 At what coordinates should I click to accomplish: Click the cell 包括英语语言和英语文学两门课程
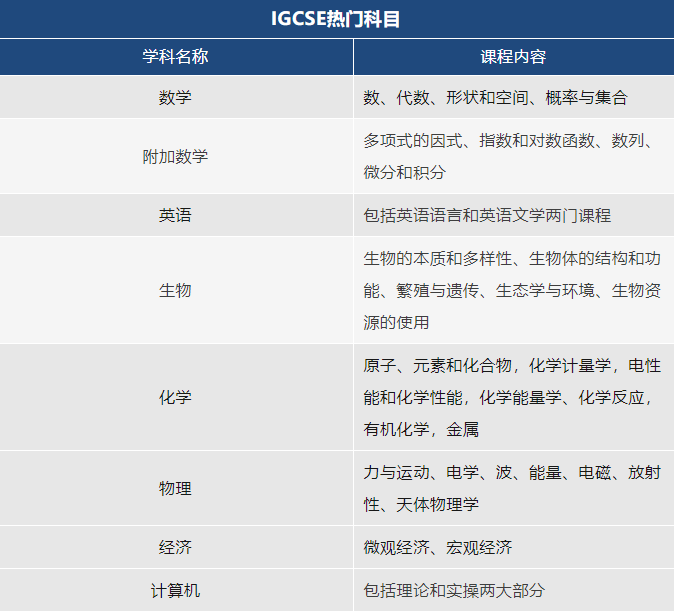(x=514, y=215)
